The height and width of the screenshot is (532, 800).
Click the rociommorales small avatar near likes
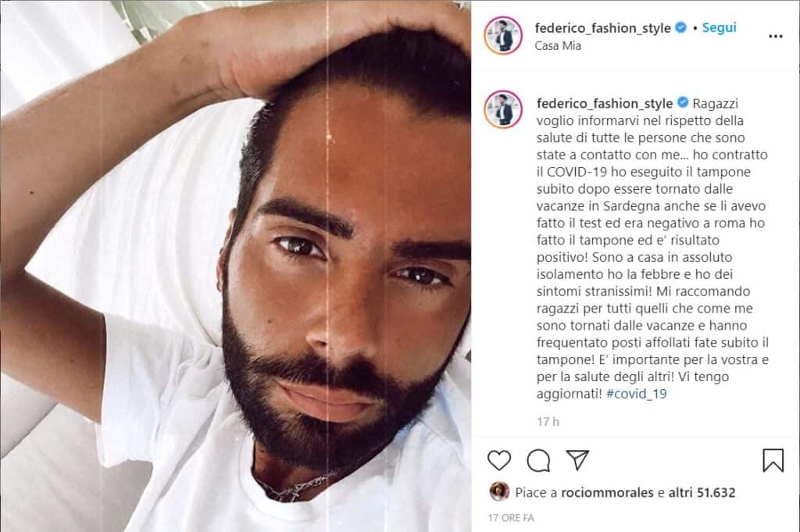499,491
